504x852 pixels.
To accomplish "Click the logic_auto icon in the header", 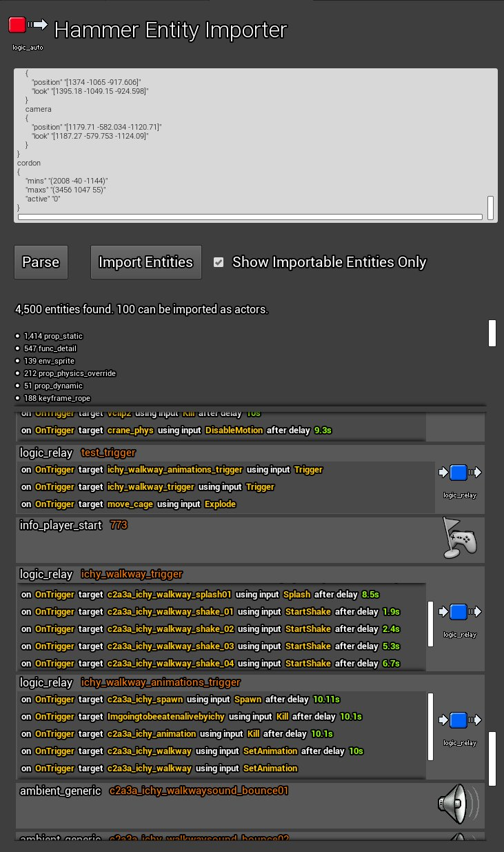I will pyautogui.click(x=27, y=26).
